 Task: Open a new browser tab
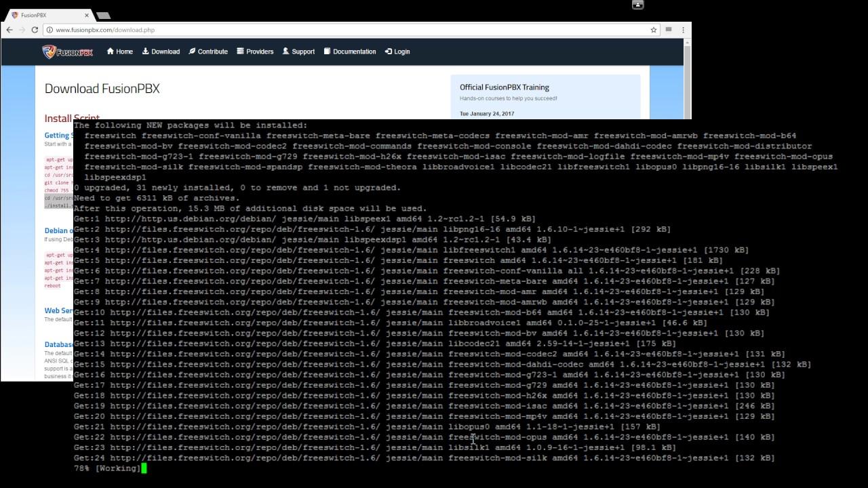[x=103, y=15]
